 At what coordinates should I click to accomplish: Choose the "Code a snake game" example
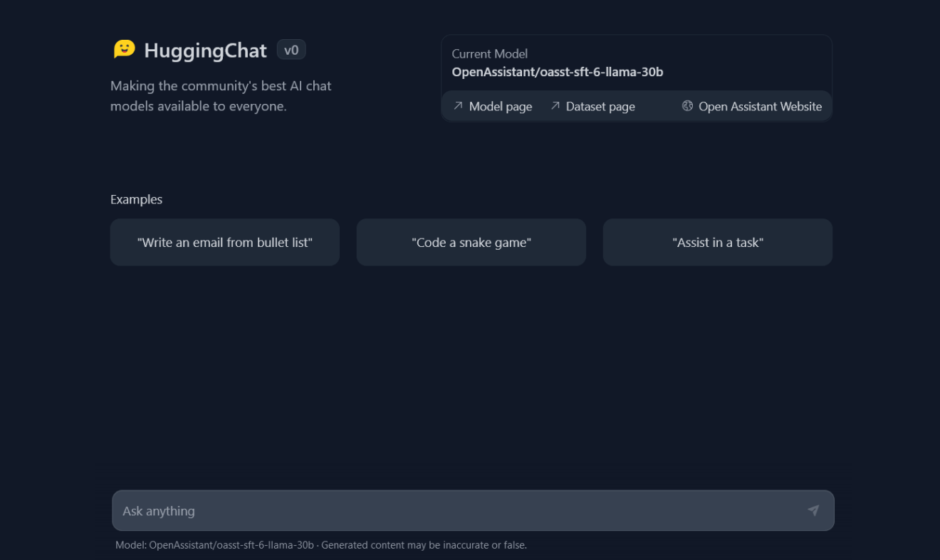471,243
